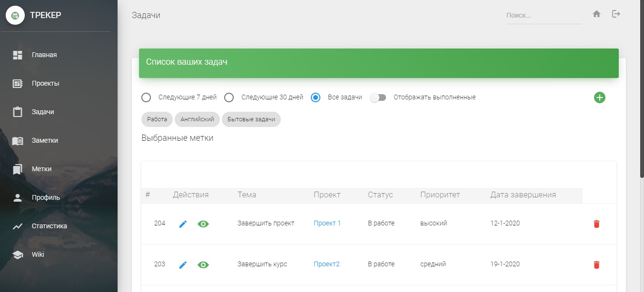Click the home icon in the top bar
Viewport: 644px width, 292px height.
point(596,14)
